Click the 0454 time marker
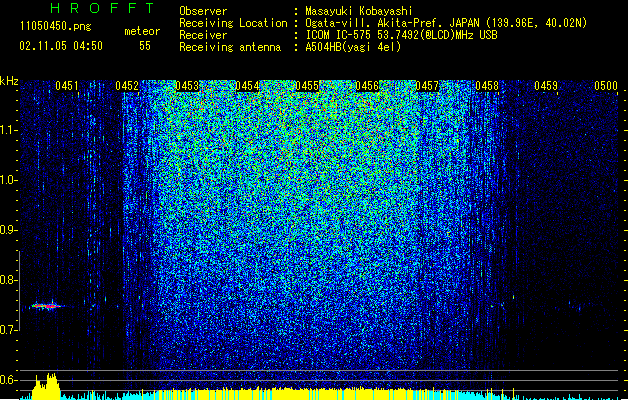 [x=247, y=86]
